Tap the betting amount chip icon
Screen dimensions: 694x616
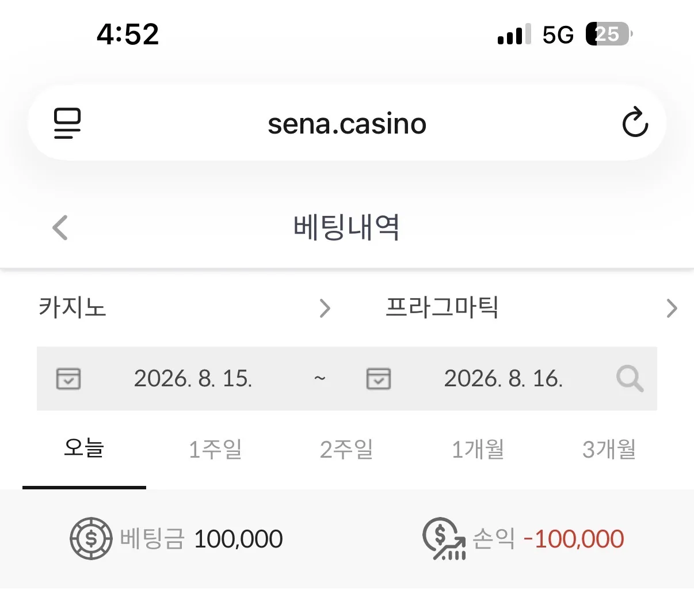[x=91, y=539]
